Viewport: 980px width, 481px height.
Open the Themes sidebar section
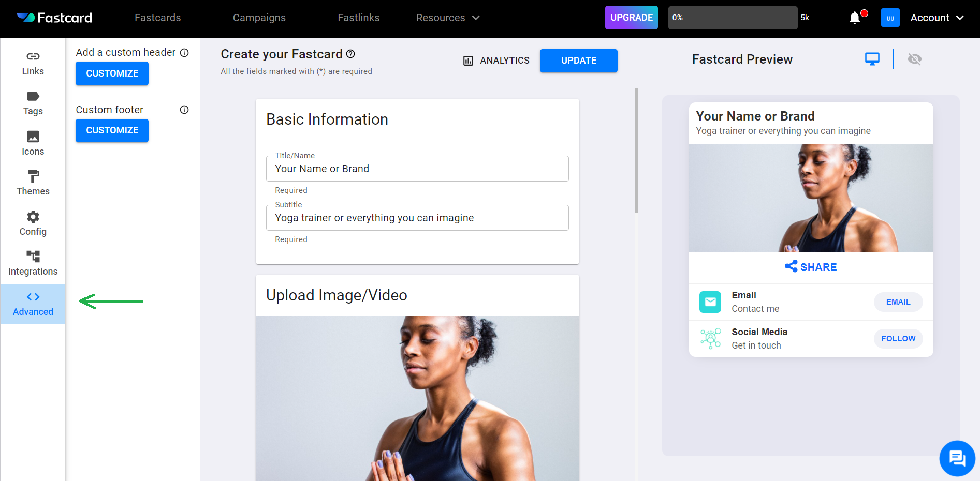click(x=33, y=183)
